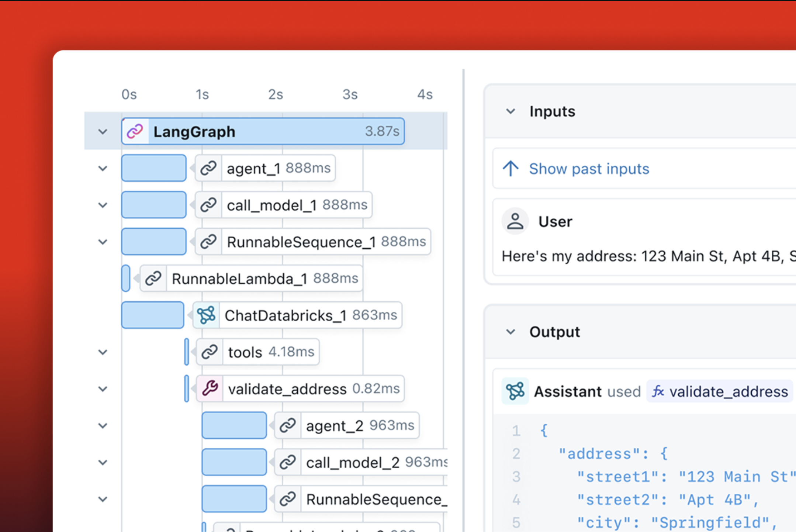Click the blue duration bar of ChatDatabricks_1
The height and width of the screenshot is (532, 796).
tap(153, 315)
